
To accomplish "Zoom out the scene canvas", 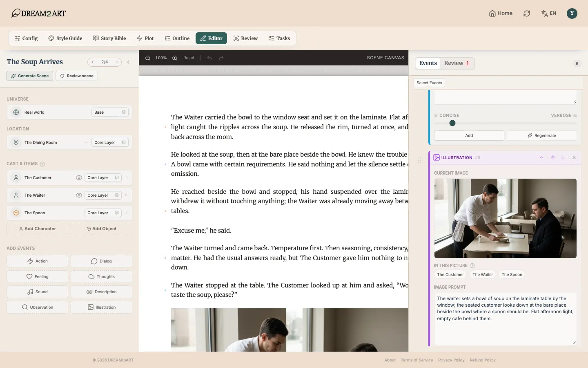I will (148, 58).
